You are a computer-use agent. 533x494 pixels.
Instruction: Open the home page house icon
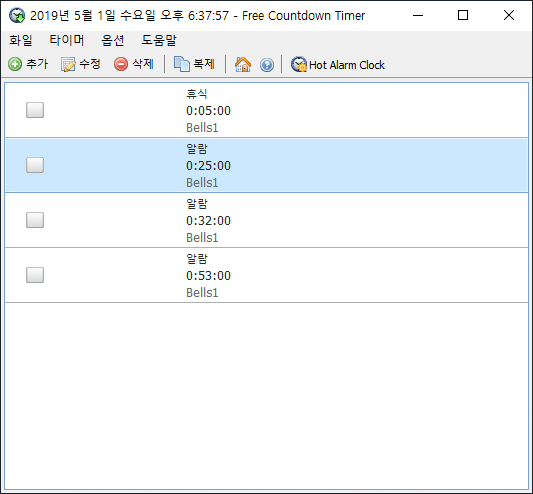[x=243, y=64]
